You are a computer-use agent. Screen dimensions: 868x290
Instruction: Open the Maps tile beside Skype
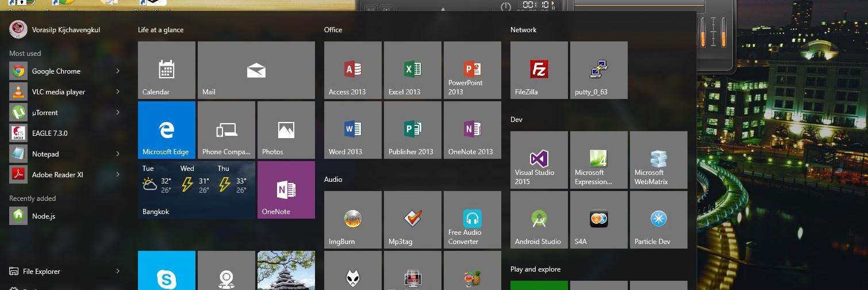226,270
